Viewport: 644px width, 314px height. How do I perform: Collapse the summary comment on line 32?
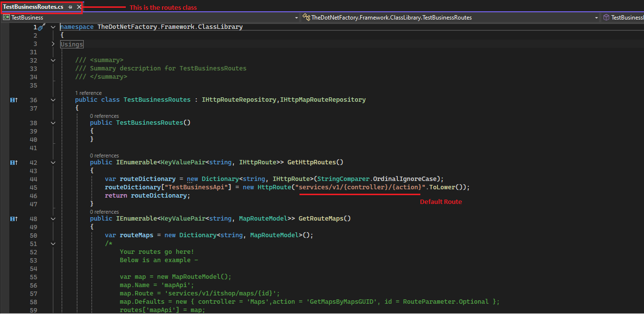pos(53,60)
